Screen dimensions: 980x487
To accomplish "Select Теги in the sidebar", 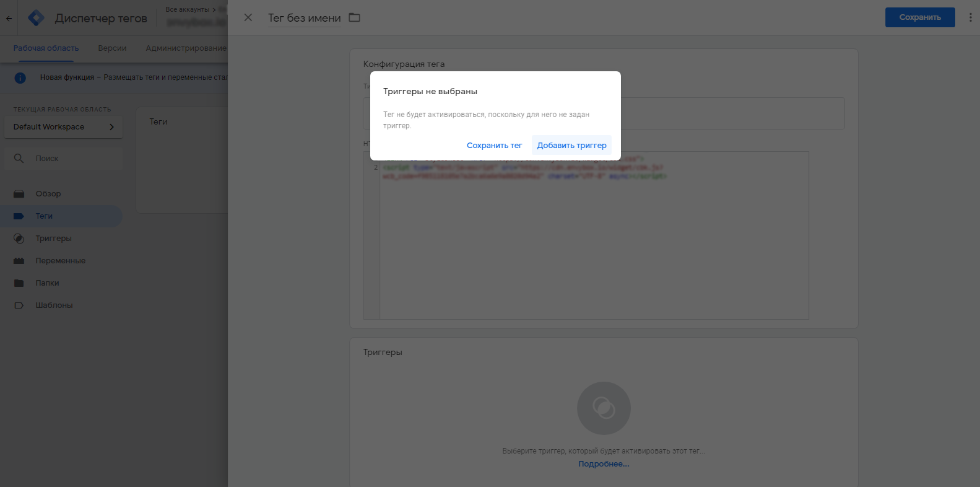I will click(44, 216).
